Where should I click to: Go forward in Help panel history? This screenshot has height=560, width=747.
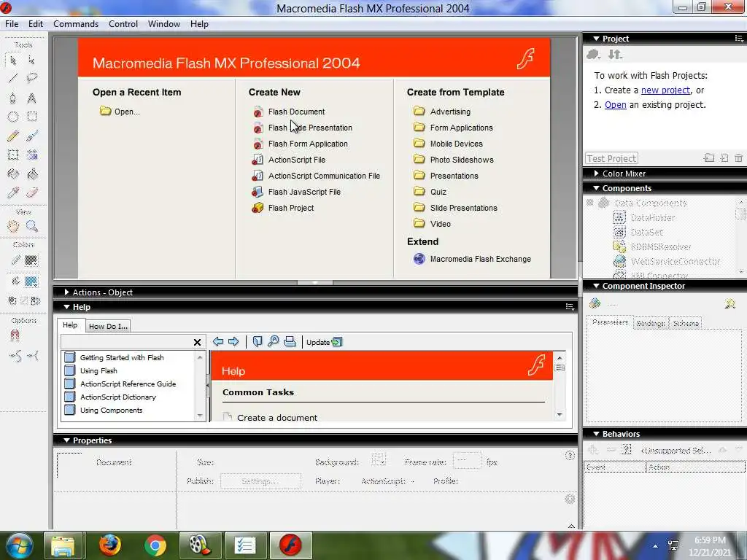(233, 341)
